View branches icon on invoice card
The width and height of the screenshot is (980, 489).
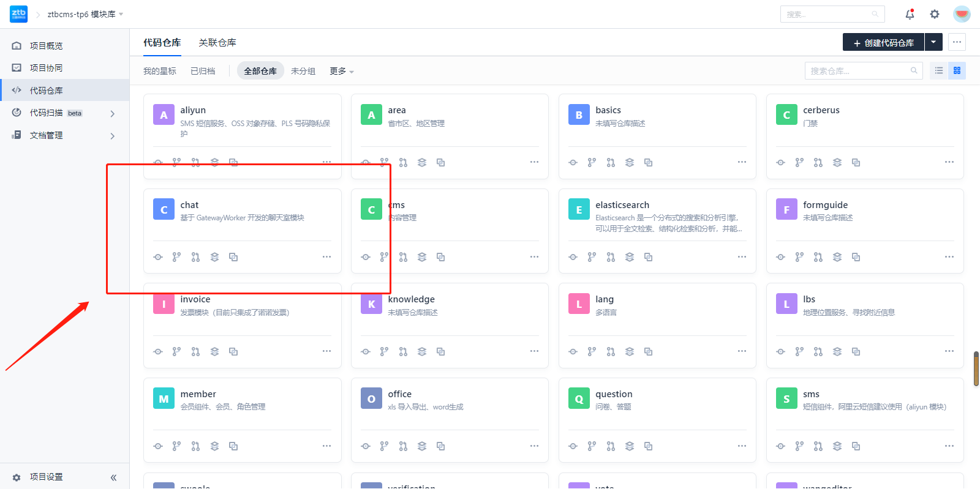pos(176,351)
